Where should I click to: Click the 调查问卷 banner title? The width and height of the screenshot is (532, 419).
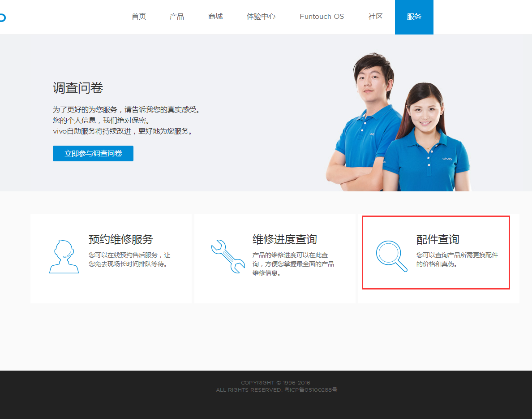(78, 88)
